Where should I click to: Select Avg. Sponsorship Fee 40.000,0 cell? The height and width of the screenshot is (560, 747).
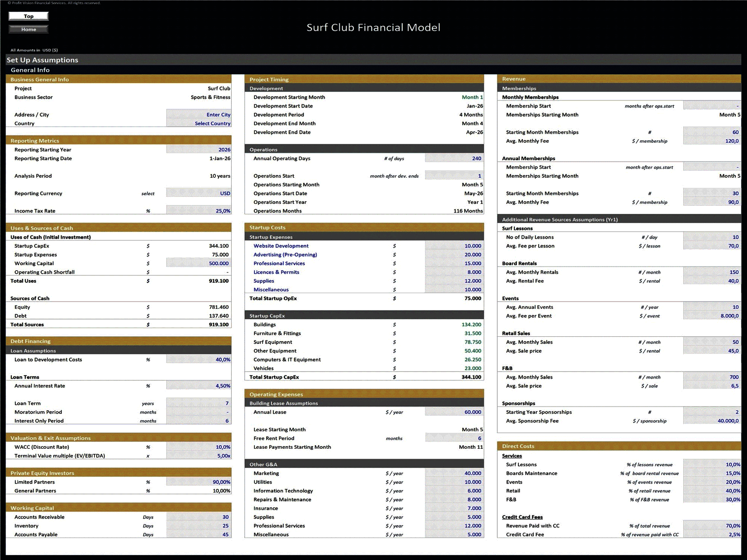[712, 421]
